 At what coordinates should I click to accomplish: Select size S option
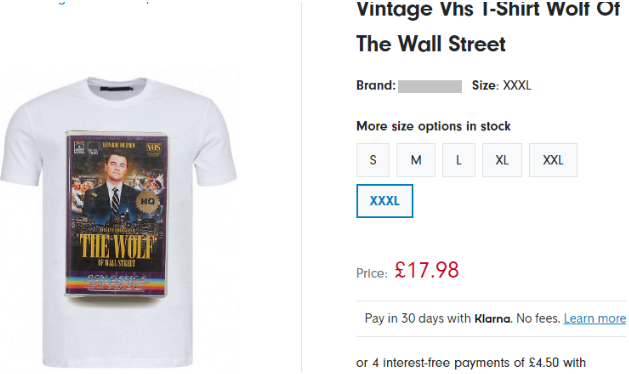373,160
